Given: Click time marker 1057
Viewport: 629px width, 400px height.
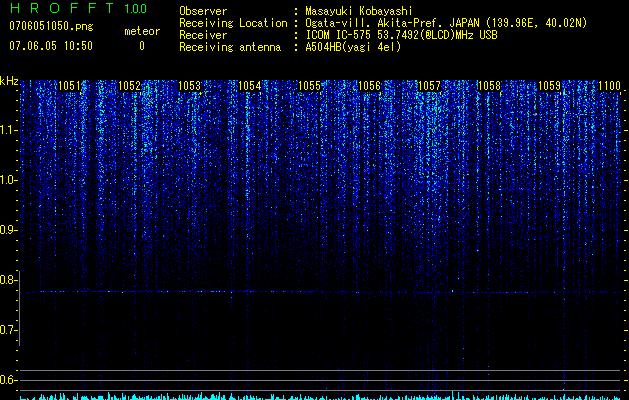Looking at the screenshot, I should (430, 86).
